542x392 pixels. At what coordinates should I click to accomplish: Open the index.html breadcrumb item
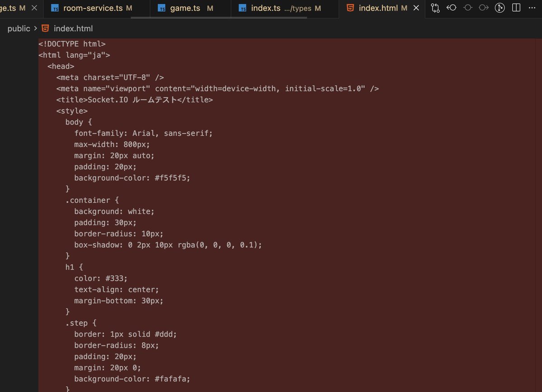67,28
